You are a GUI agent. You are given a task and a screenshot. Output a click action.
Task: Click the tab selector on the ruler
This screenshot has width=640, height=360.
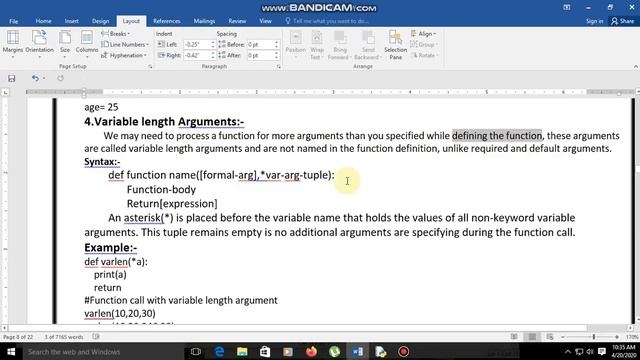[5, 93]
